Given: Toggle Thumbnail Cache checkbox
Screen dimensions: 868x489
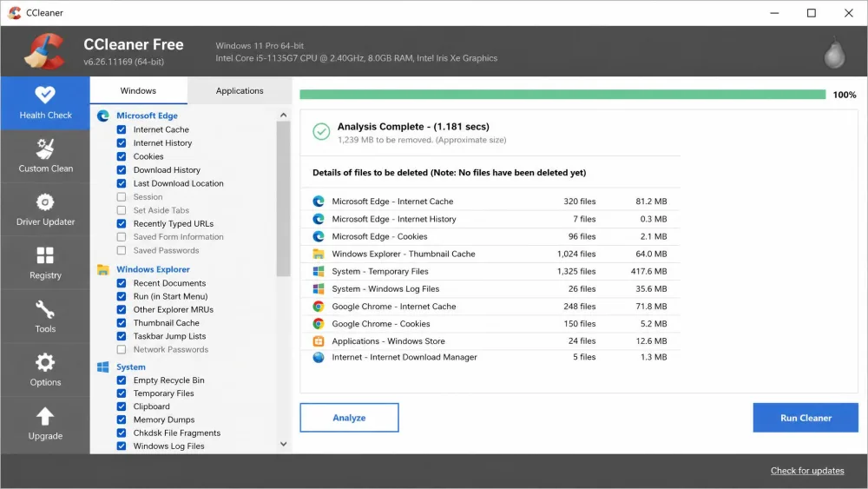Looking at the screenshot, I should pyautogui.click(x=122, y=323).
